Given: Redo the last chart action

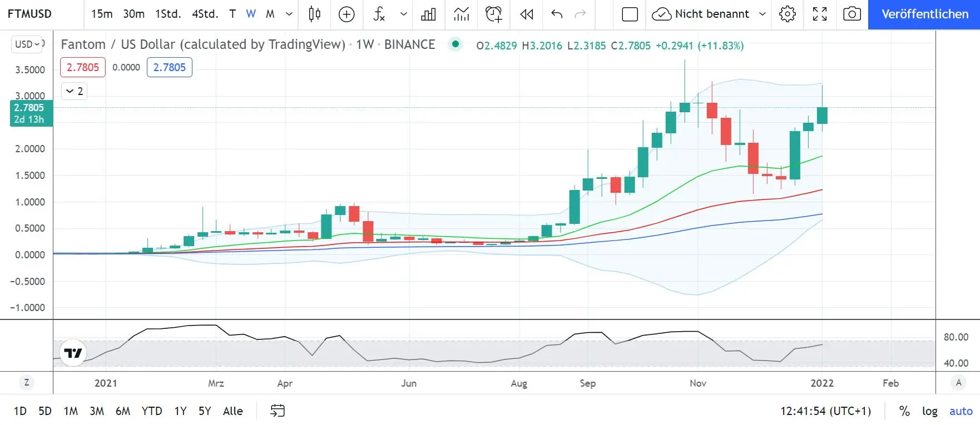Looking at the screenshot, I should [x=580, y=14].
